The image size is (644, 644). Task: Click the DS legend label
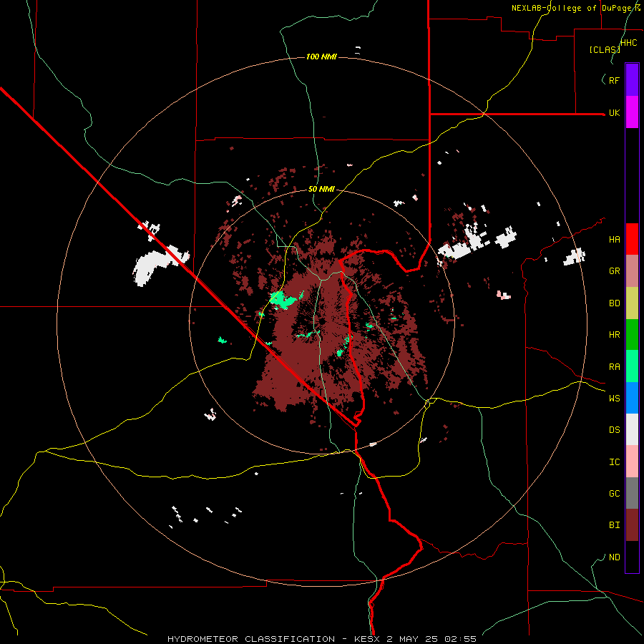coord(614,430)
